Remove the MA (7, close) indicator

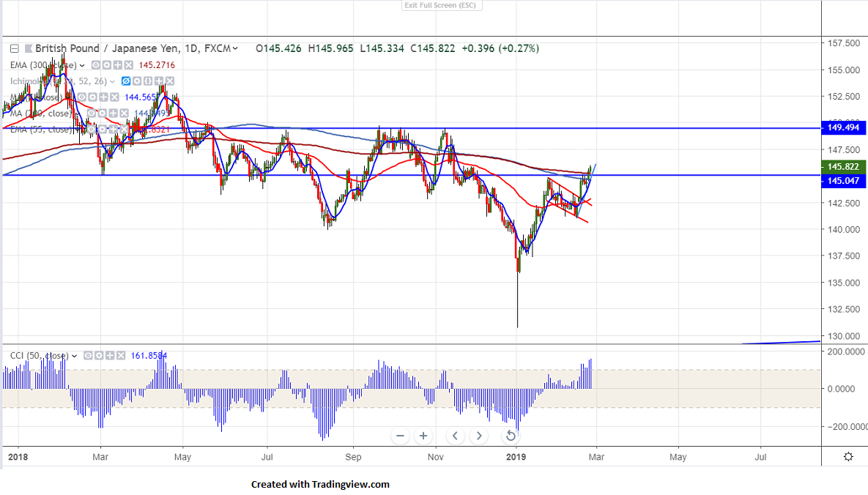114,97
